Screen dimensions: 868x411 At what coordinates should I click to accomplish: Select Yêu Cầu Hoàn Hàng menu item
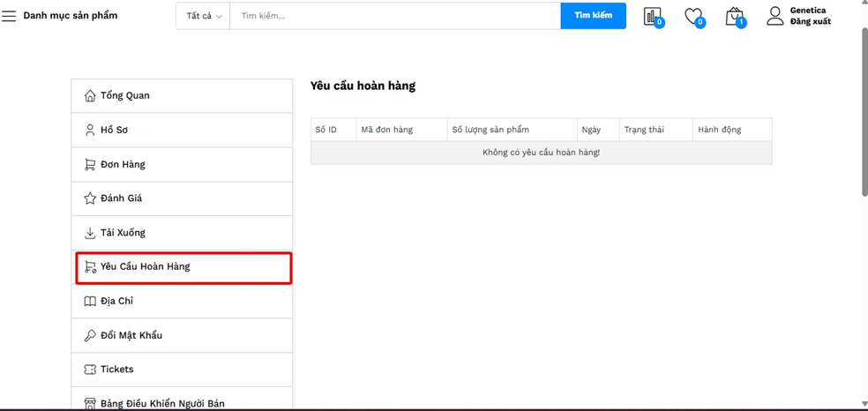(x=145, y=266)
